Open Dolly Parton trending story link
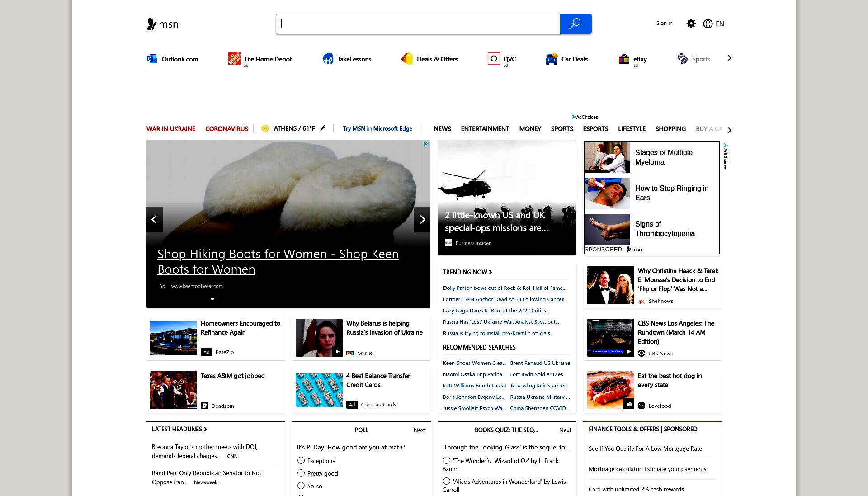This screenshot has height=496, width=868. coord(505,288)
